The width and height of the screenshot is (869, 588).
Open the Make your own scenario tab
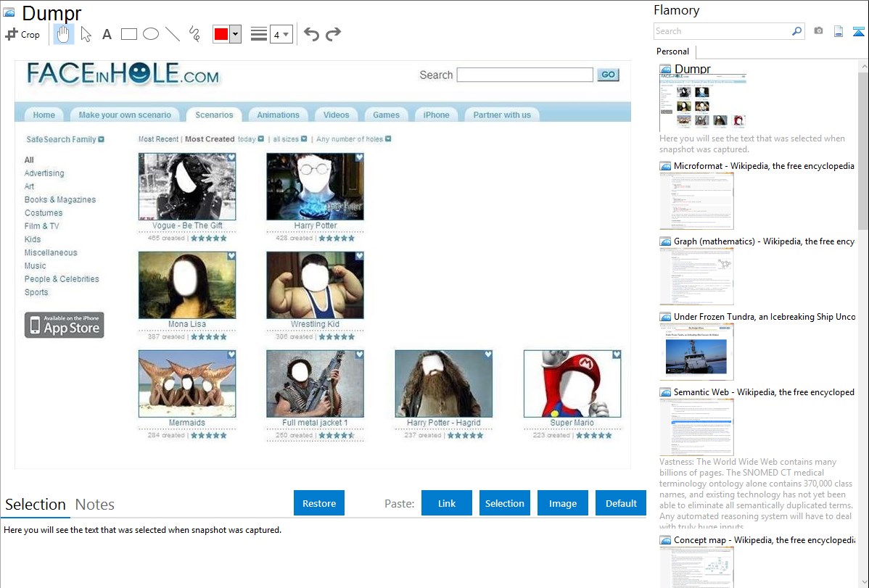[x=125, y=115]
